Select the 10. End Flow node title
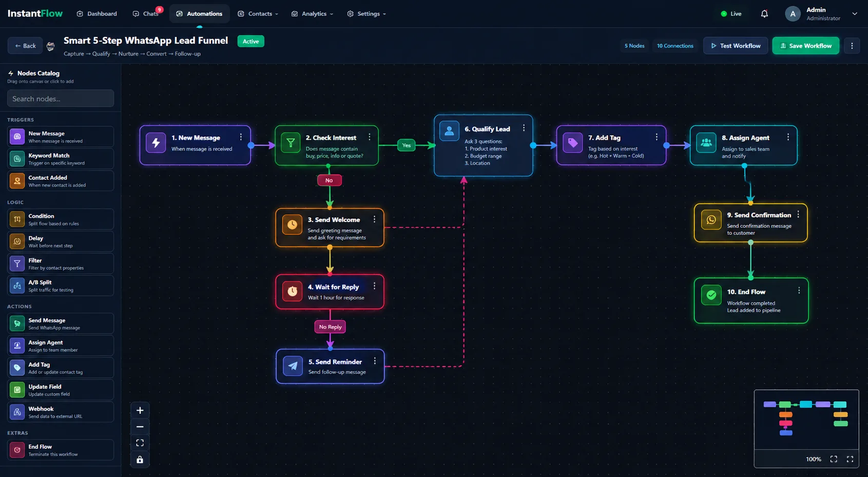The image size is (868, 477). (746, 292)
